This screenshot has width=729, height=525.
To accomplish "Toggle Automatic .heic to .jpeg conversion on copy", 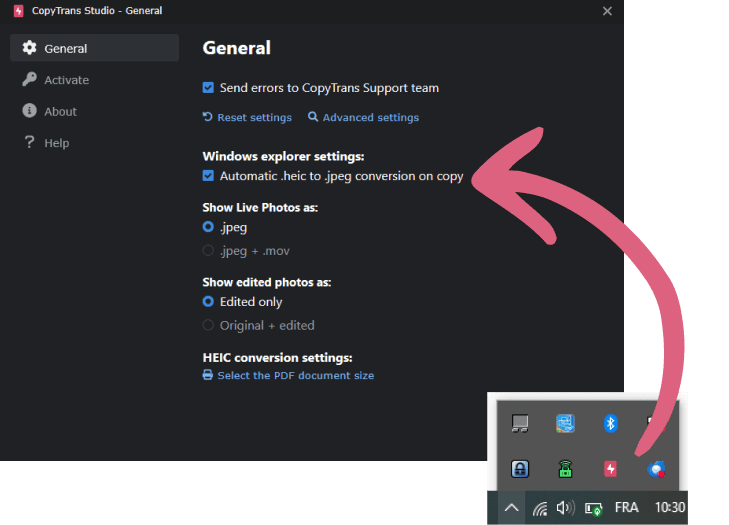I will click(208, 176).
